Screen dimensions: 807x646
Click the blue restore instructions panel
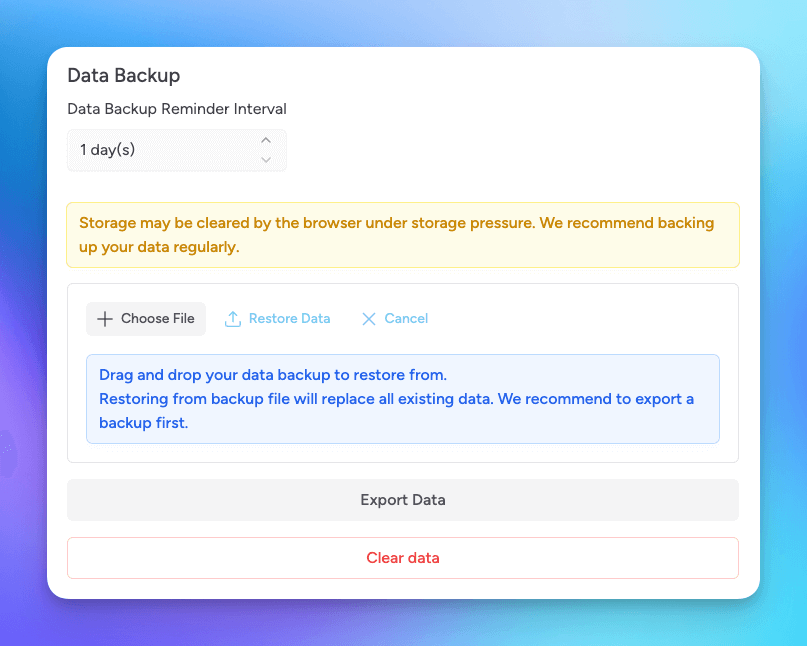403,397
